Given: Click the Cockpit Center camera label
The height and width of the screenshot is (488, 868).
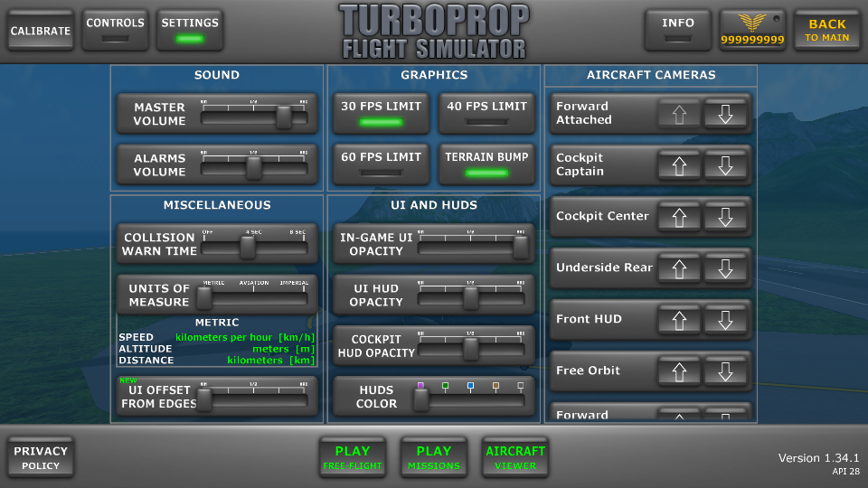Looking at the screenshot, I should click(602, 216).
